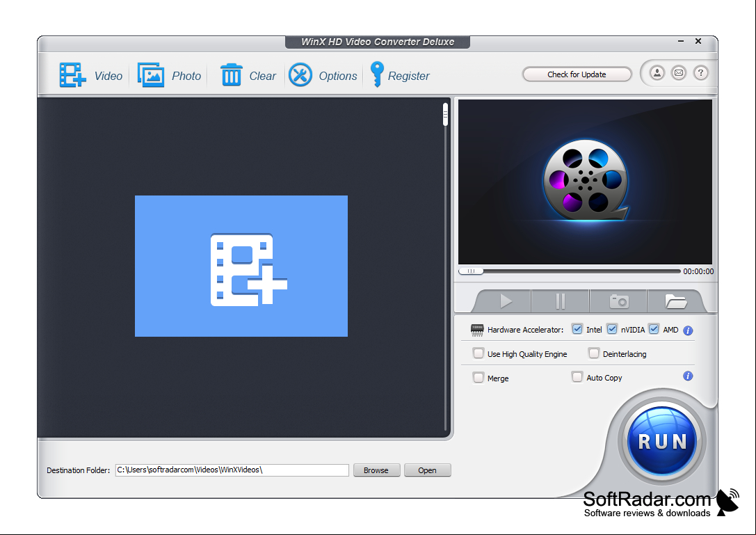This screenshot has width=756, height=535.
Task: Click the 00:00:00 time readout
Action: (698, 271)
